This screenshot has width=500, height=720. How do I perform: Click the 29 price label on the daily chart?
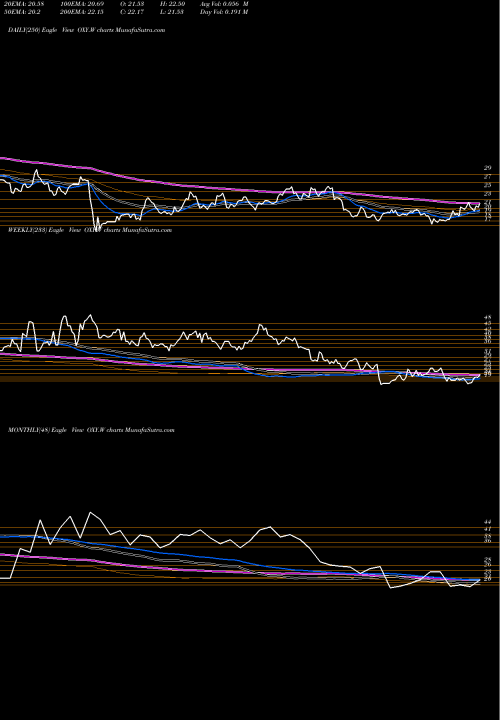pyautogui.click(x=487, y=168)
